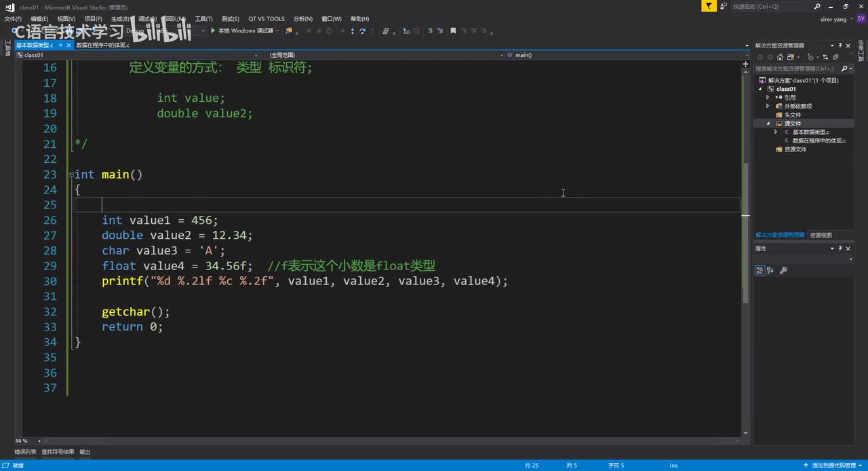This screenshot has width=868, height=471.
Task: Close the 基本数据类型.c tab
Action: 69,45
